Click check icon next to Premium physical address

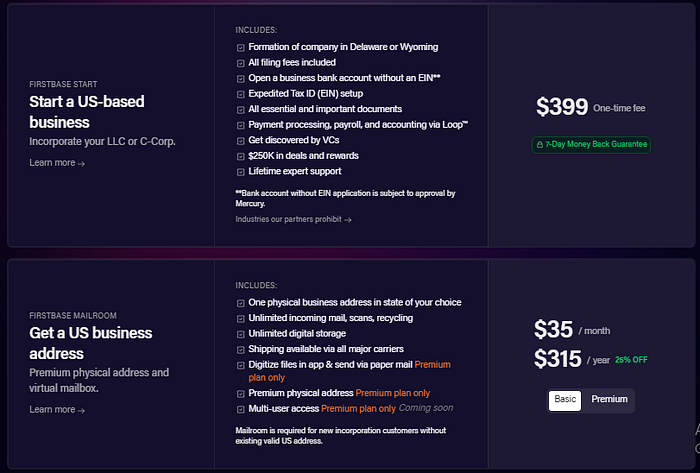tap(241, 394)
